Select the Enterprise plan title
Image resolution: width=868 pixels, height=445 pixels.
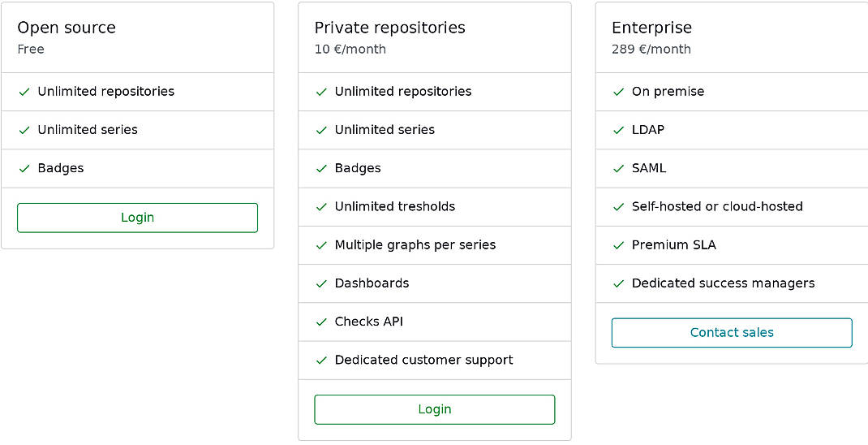click(x=651, y=28)
